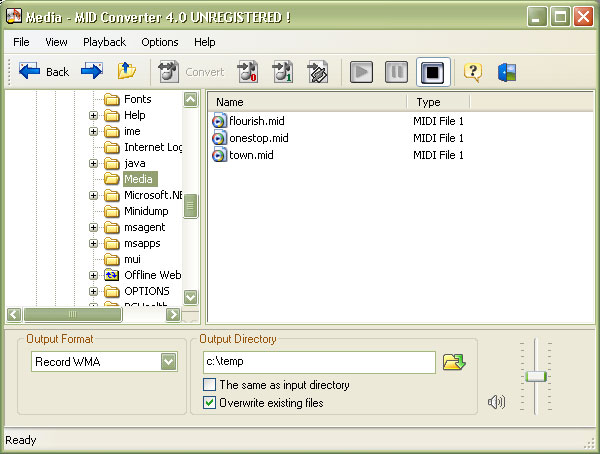Click the Offline Web folder icon

(112, 275)
